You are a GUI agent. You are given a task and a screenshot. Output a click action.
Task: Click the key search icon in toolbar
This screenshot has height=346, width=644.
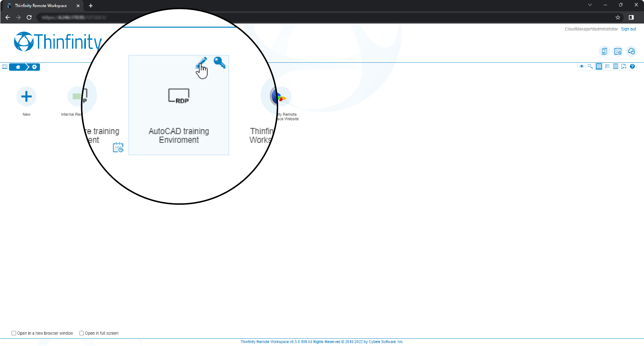[590, 66]
